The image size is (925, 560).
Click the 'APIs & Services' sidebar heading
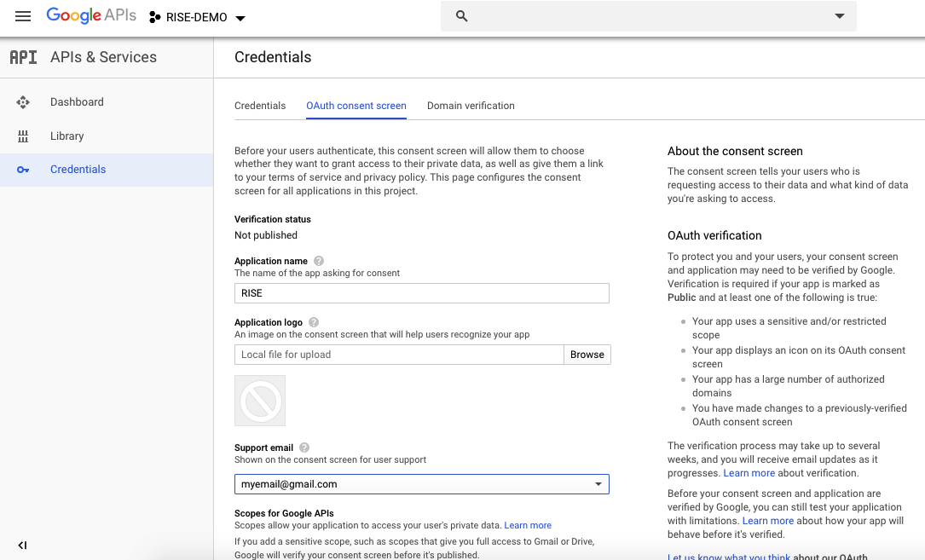click(103, 57)
